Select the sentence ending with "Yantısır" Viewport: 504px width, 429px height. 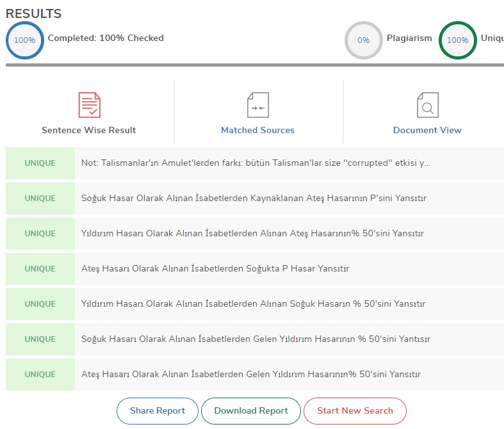256,339
